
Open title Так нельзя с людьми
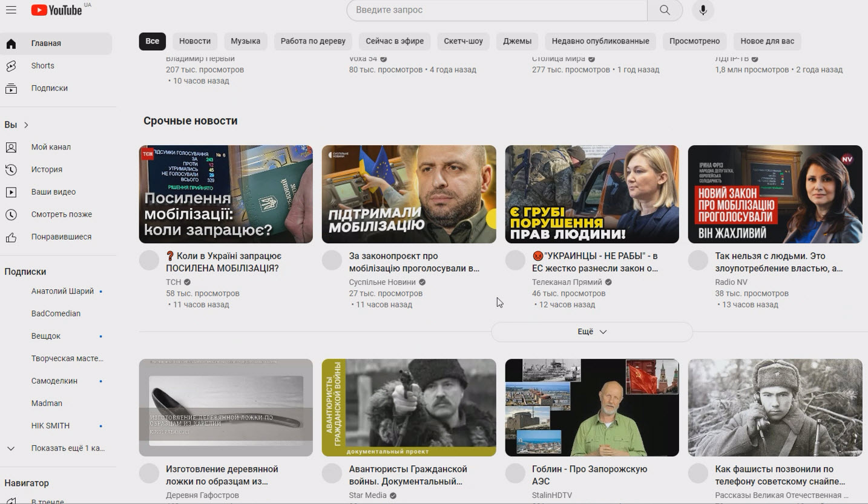tap(779, 262)
